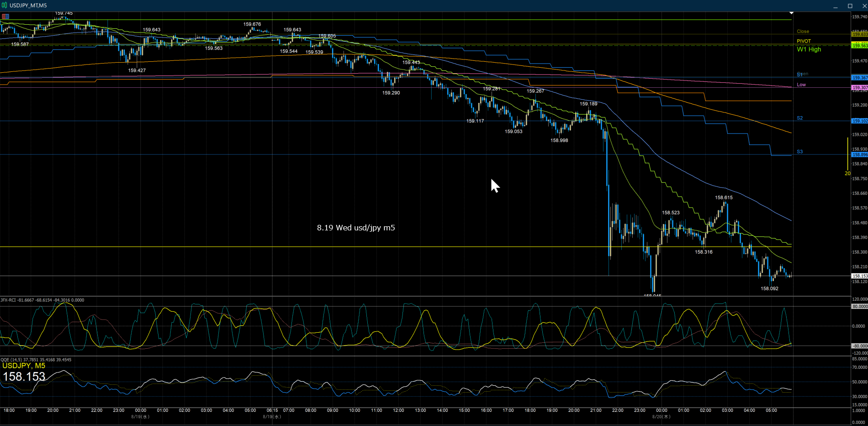Minimize the USDJPY_MT,M5 chart window
The width and height of the screenshot is (868, 426).
(x=835, y=5)
